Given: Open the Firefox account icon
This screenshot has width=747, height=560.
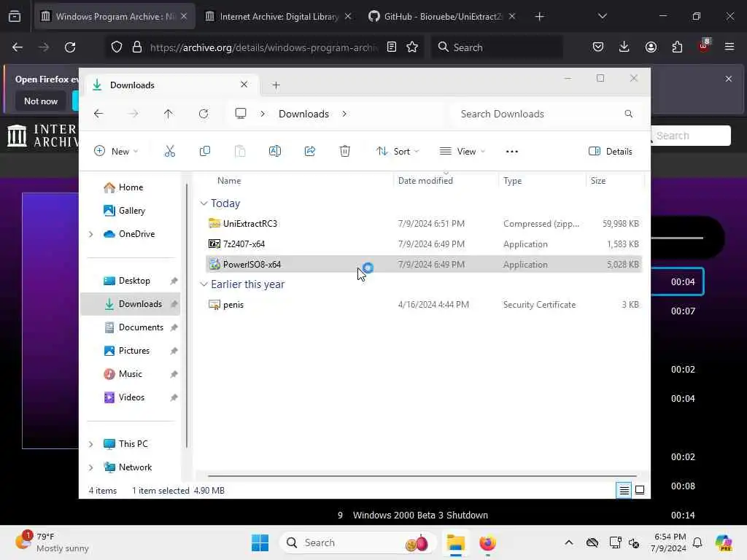Looking at the screenshot, I should [x=651, y=47].
